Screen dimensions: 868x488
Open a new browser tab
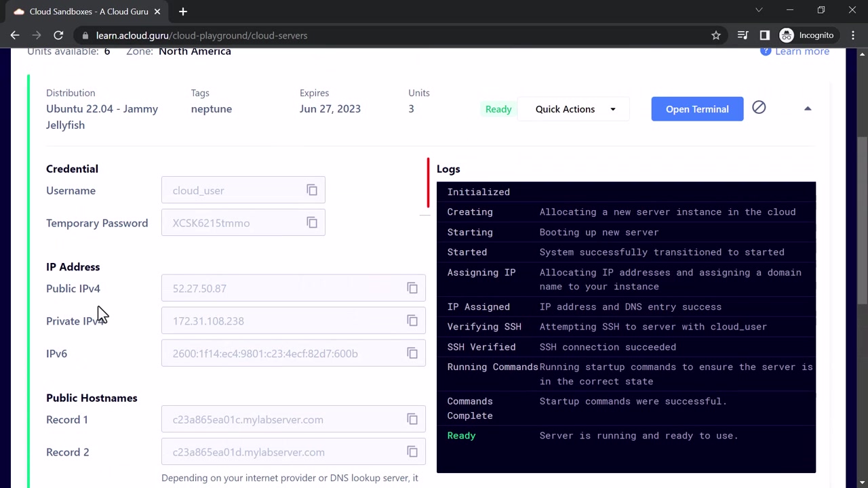[x=182, y=12]
